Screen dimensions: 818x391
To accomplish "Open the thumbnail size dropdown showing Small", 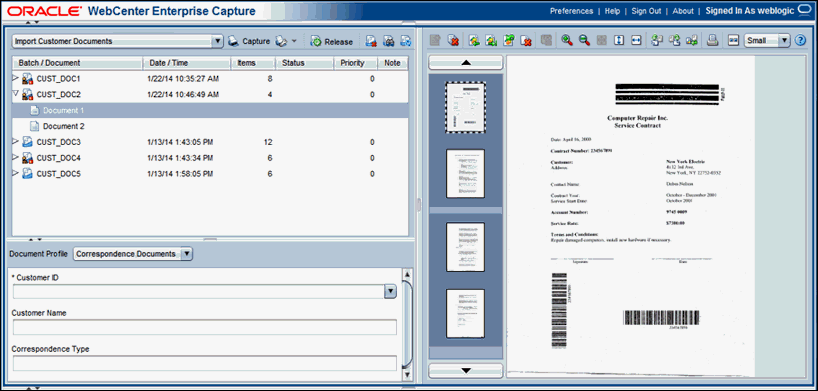I will coord(768,41).
